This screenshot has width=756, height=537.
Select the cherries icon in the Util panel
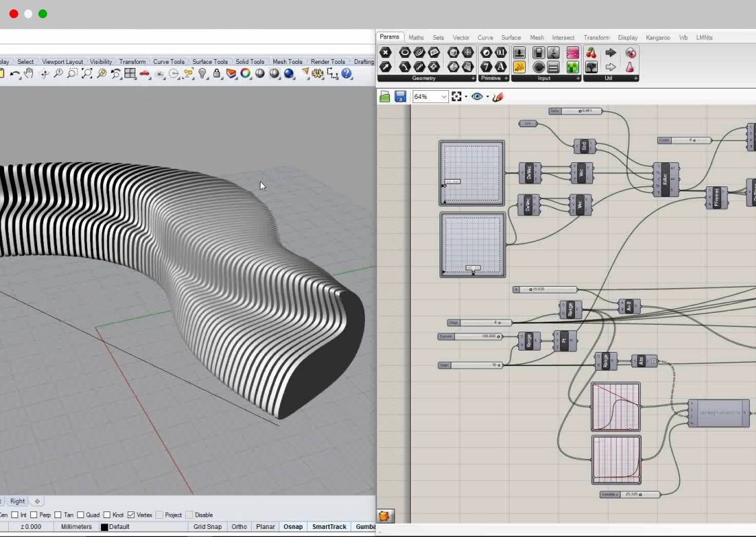pyautogui.click(x=591, y=53)
